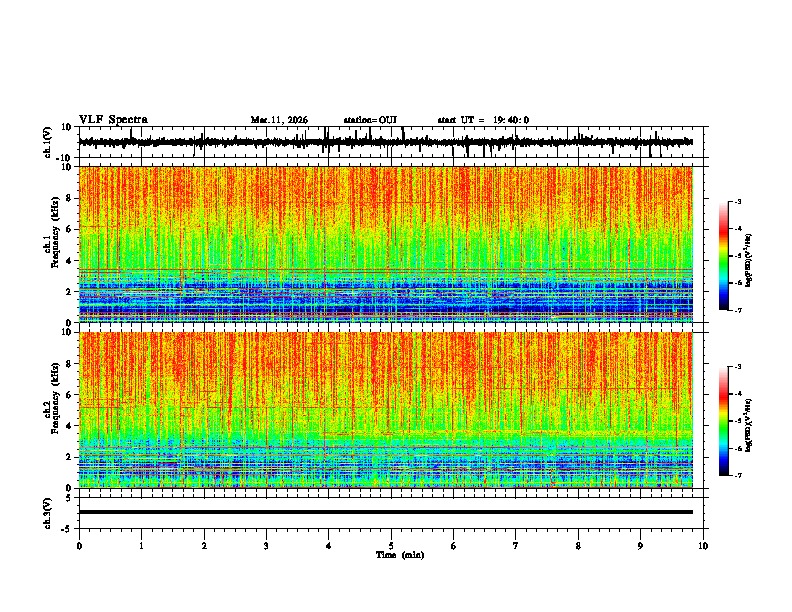Click time axis tick label "8"

click(578, 546)
